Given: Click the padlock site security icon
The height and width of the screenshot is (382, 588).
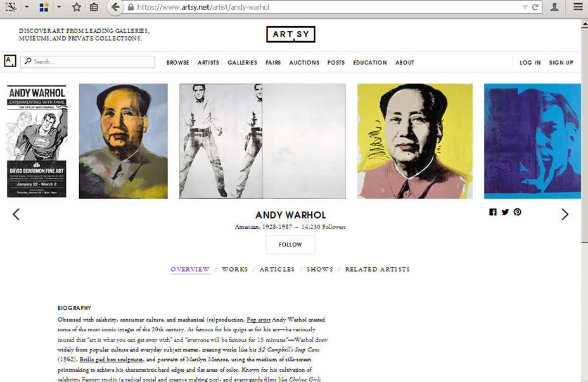Looking at the screenshot, I should coord(131,7).
